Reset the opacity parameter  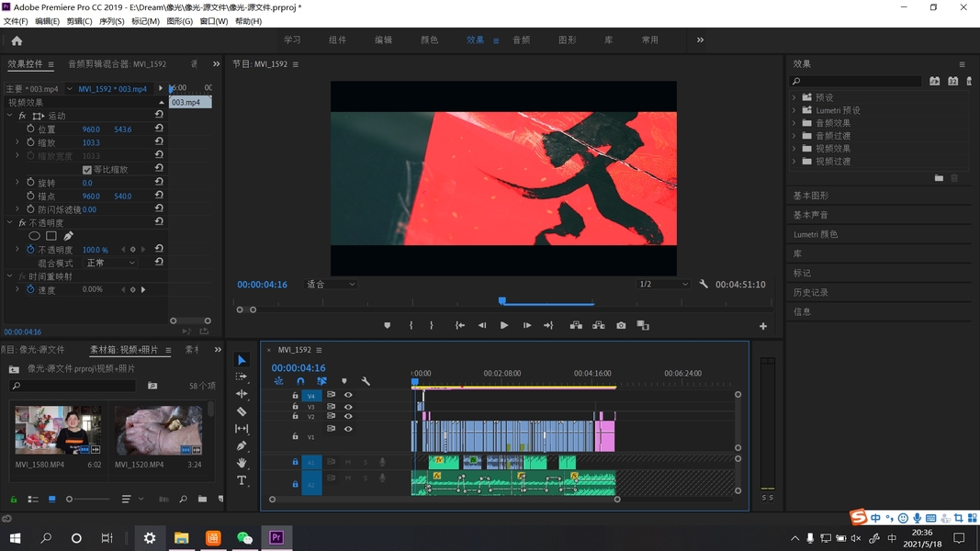pos(159,249)
